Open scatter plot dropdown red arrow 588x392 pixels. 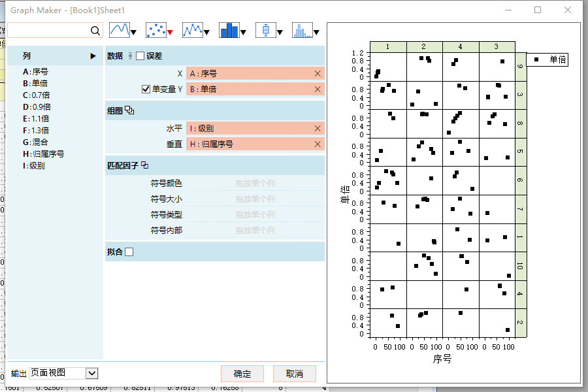[x=170, y=33]
